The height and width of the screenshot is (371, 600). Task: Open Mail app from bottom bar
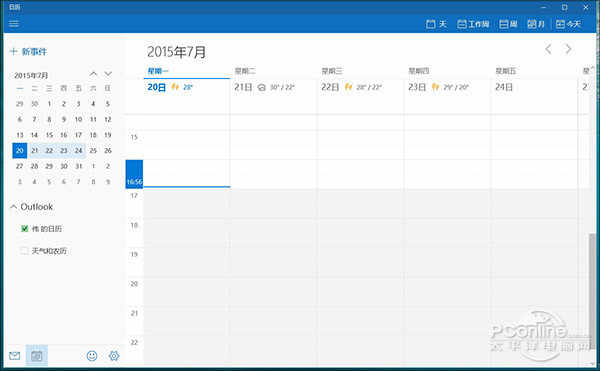pos(15,356)
